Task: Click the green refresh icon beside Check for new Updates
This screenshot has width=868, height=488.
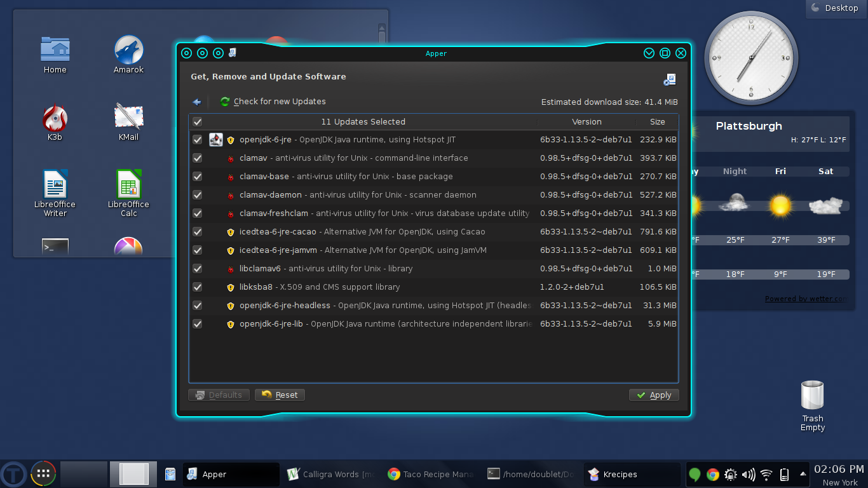Action: pos(225,102)
